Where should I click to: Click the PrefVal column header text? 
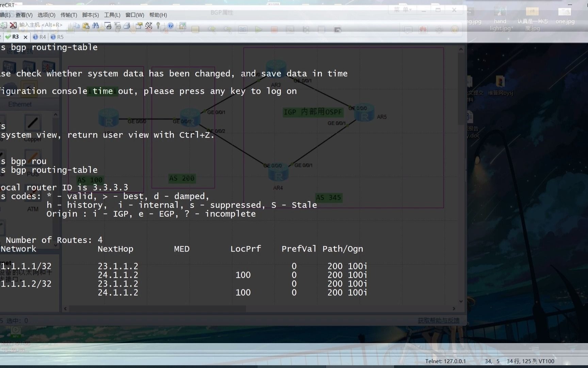[299, 249]
